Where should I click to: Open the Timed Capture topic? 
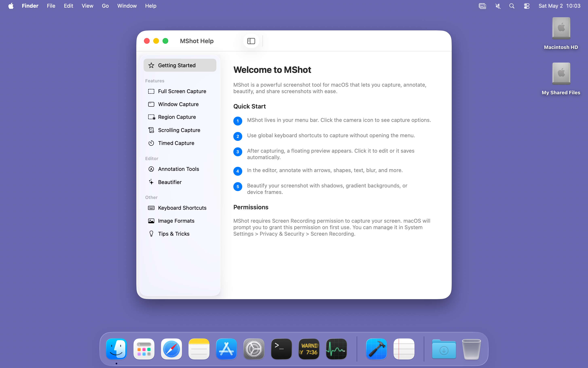click(x=180, y=143)
